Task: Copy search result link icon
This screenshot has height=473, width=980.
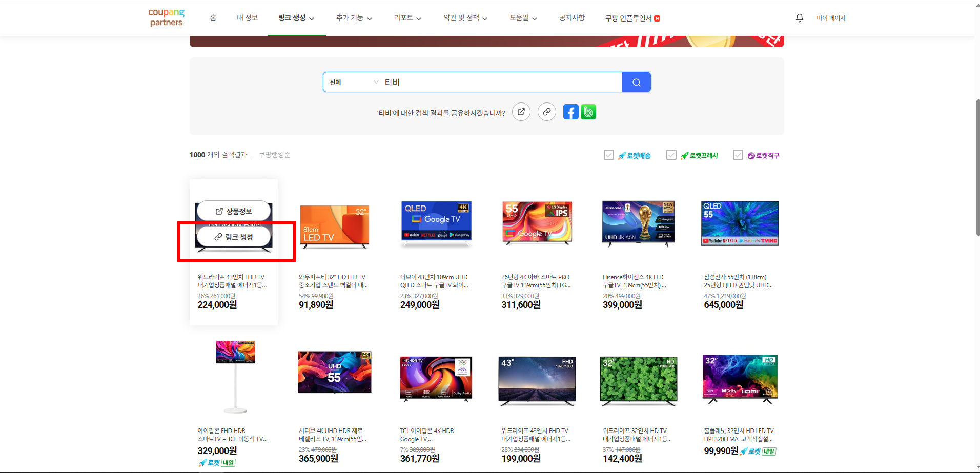Action: point(547,112)
